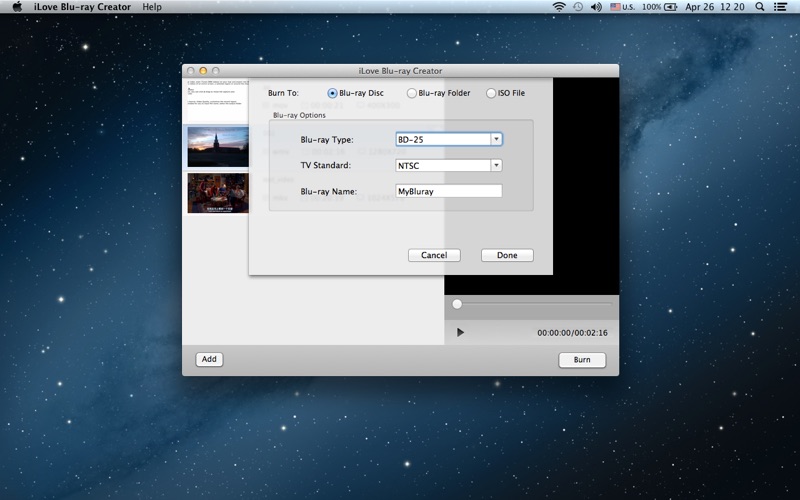
Task: Click the volume speaker icon
Action: 596,7
